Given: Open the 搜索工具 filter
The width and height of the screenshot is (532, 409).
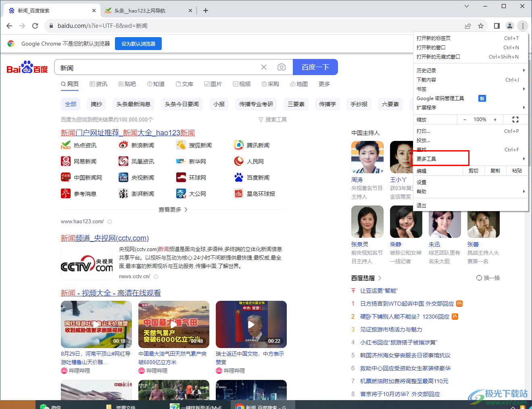Looking at the screenshot, I should (x=273, y=120).
